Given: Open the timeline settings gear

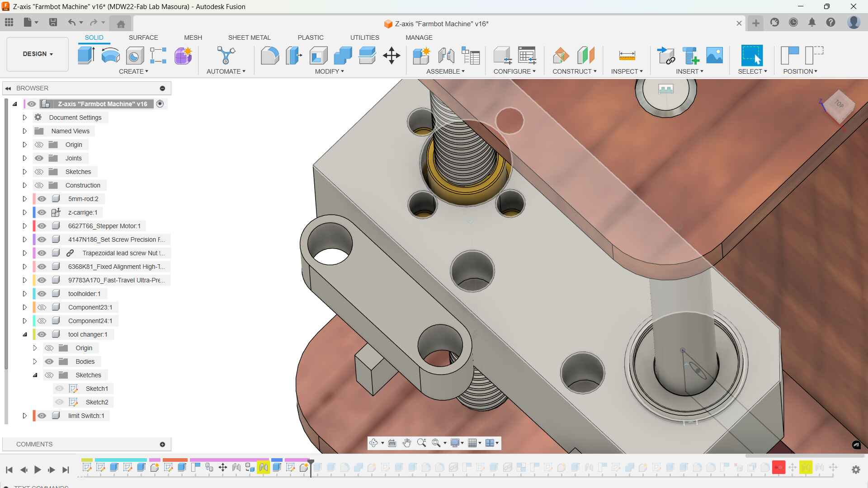Looking at the screenshot, I should click(x=856, y=469).
